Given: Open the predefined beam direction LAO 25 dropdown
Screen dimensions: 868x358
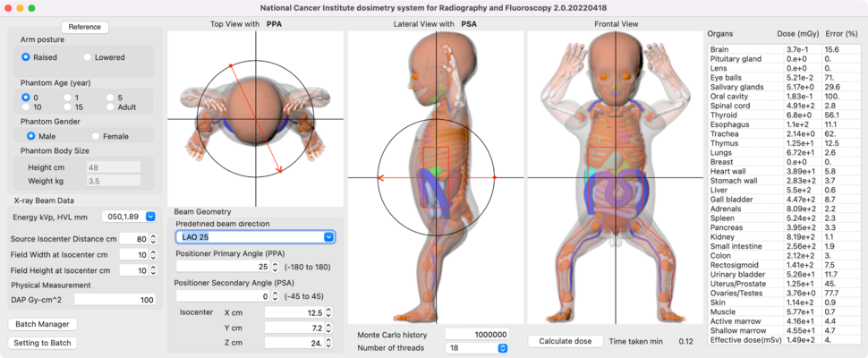Looking at the screenshot, I should [255, 237].
